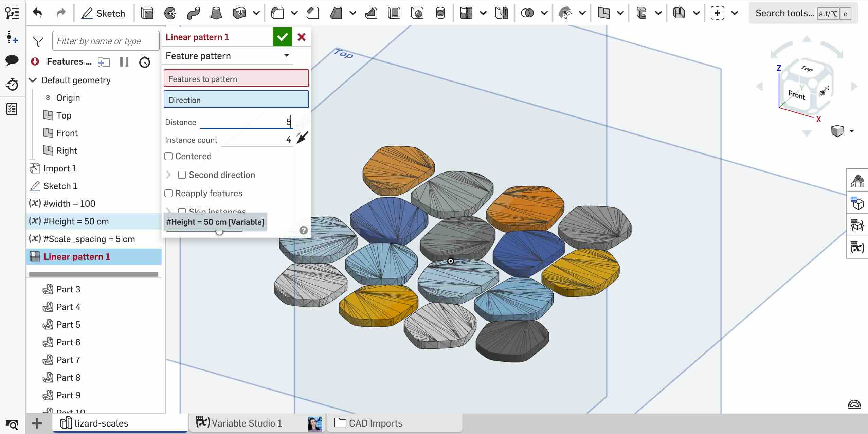This screenshot has height=434, width=868.
Task: Confirm Linear pattern 1 with green check
Action: coord(282,37)
